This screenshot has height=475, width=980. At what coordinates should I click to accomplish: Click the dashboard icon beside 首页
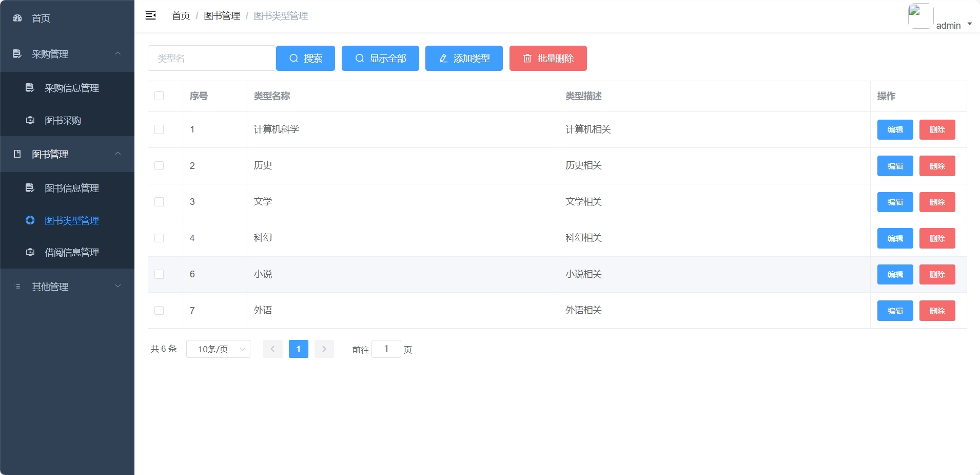(17, 18)
